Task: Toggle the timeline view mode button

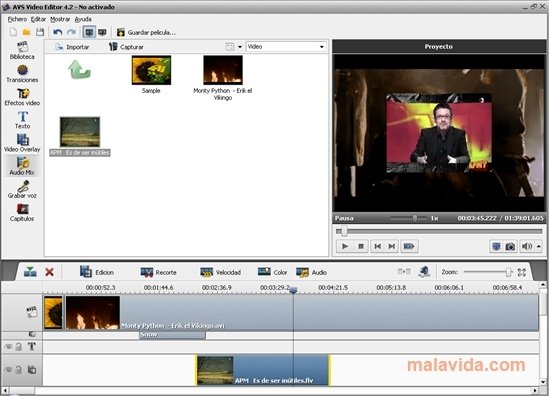Action: [89, 32]
